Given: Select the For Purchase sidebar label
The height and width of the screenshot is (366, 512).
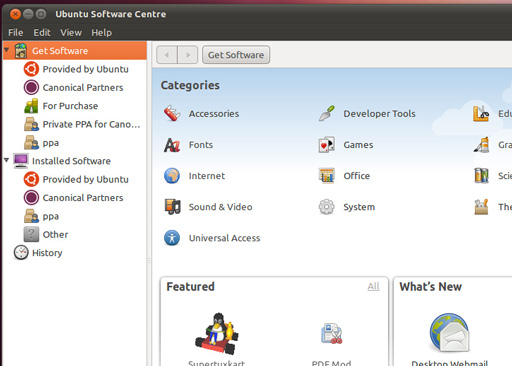Looking at the screenshot, I should 70,106.
